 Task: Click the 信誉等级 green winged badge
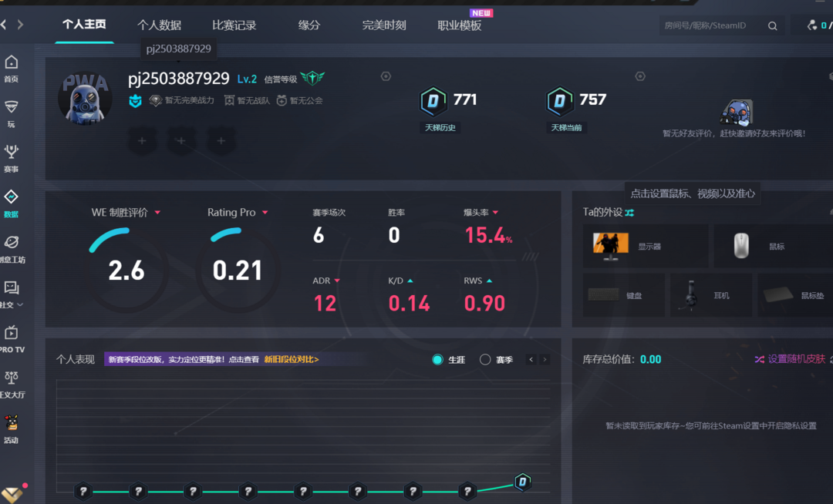[x=312, y=78]
